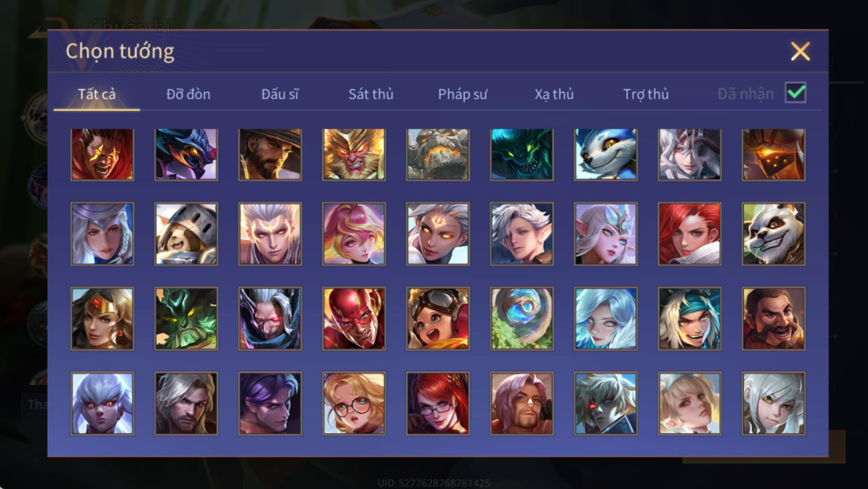Select the Monkey King golden-crowned hero
The image size is (868, 489).
click(354, 155)
